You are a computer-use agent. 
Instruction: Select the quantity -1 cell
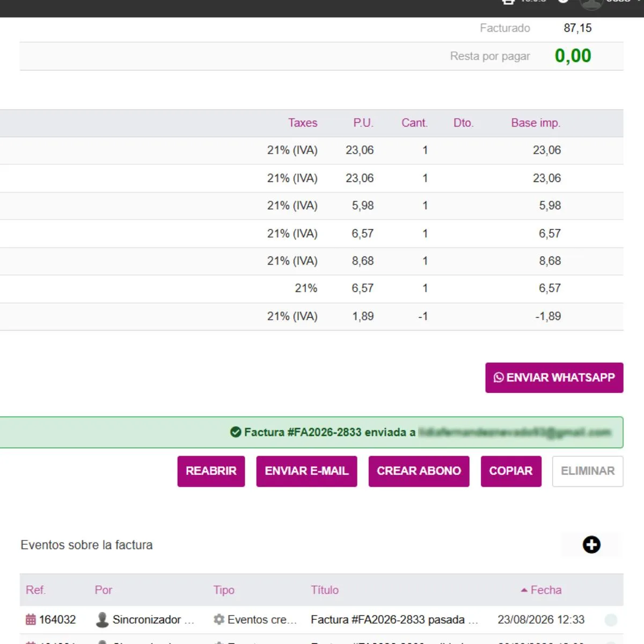[x=423, y=316]
